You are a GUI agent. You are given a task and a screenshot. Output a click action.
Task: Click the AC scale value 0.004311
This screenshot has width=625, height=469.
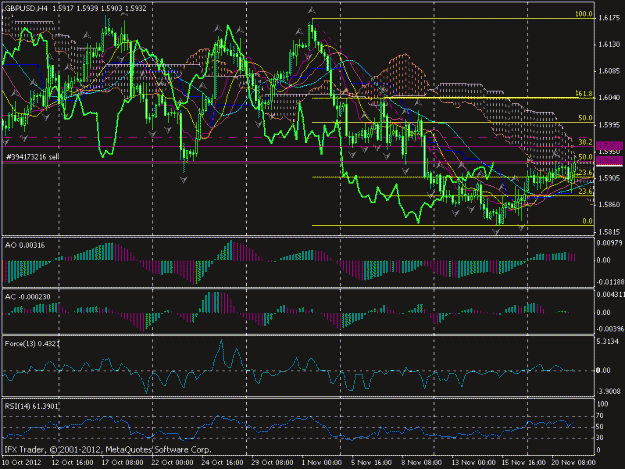coord(611,295)
